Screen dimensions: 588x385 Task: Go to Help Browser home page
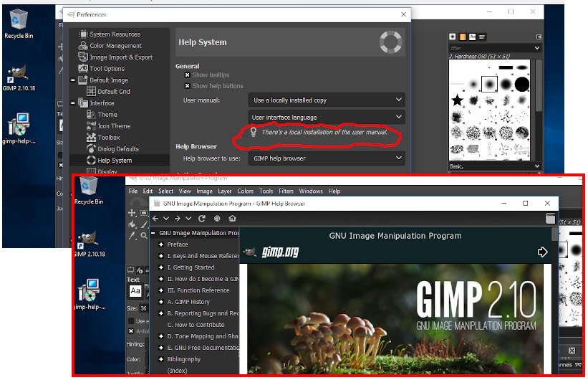233,219
